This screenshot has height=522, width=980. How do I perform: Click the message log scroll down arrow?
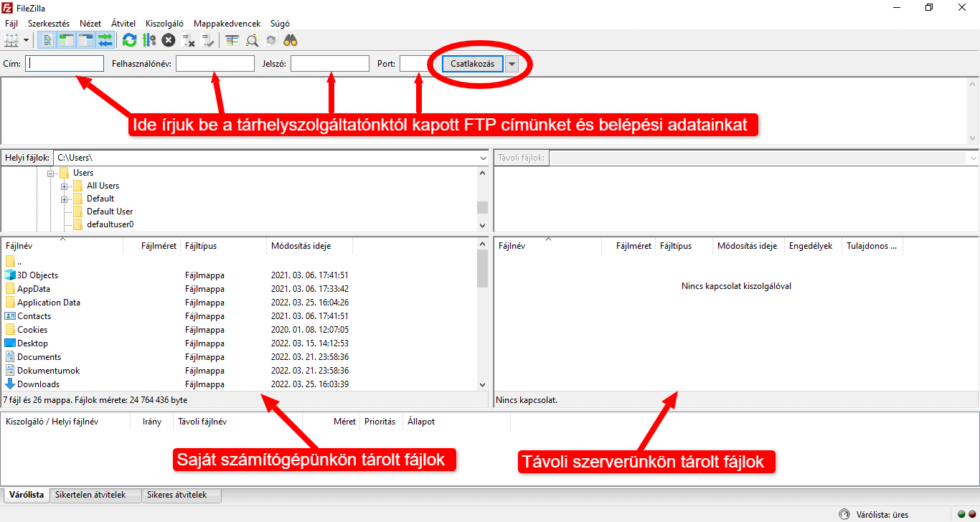click(x=973, y=138)
